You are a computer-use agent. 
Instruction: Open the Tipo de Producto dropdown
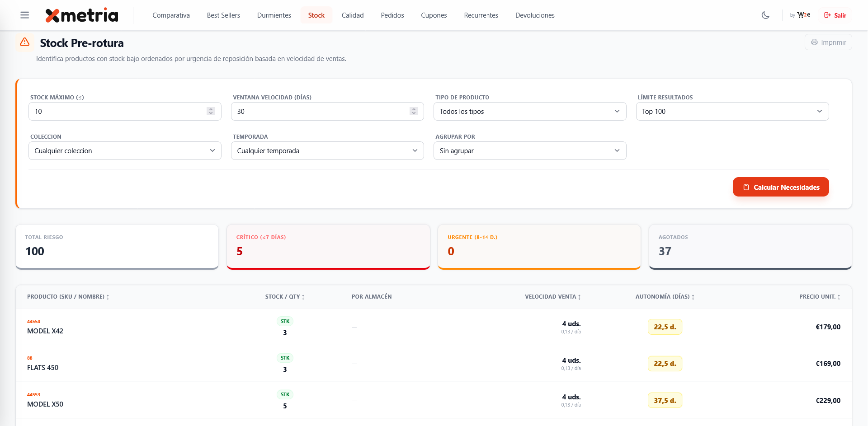[x=529, y=112]
